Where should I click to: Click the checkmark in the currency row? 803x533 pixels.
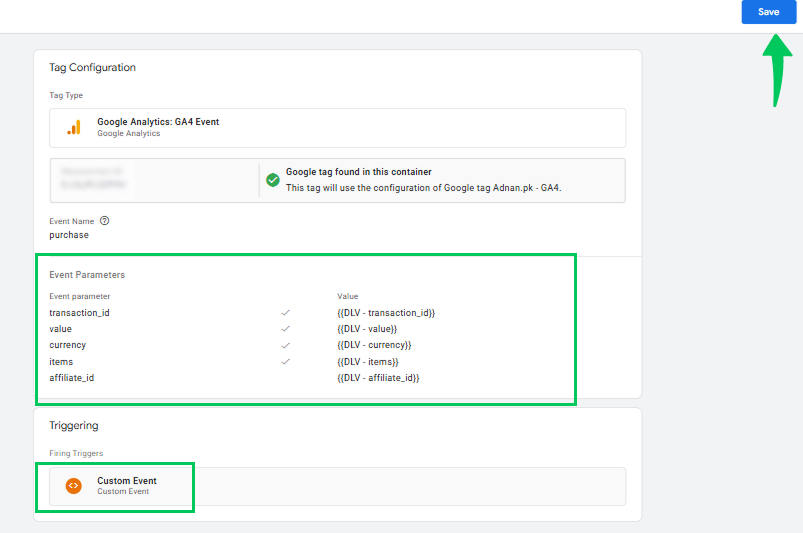click(x=285, y=345)
